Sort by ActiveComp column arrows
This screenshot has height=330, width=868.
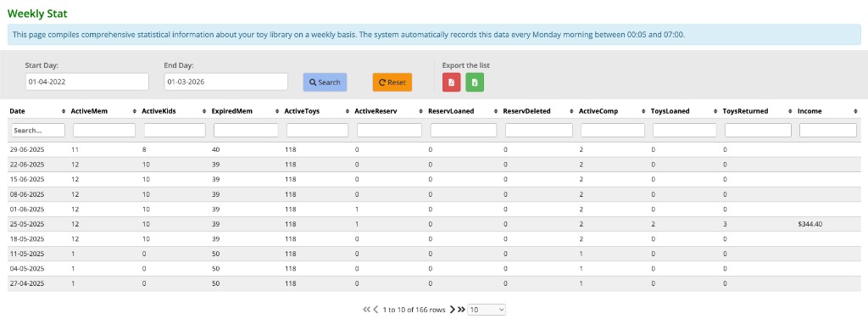pyautogui.click(x=644, y=111)
